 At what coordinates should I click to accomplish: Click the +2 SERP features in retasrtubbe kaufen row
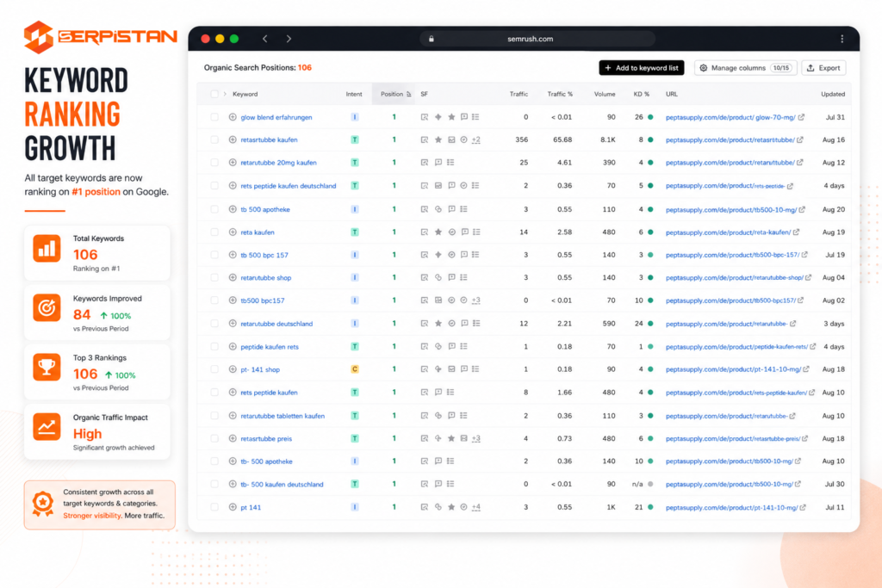[x=475, y=139]
